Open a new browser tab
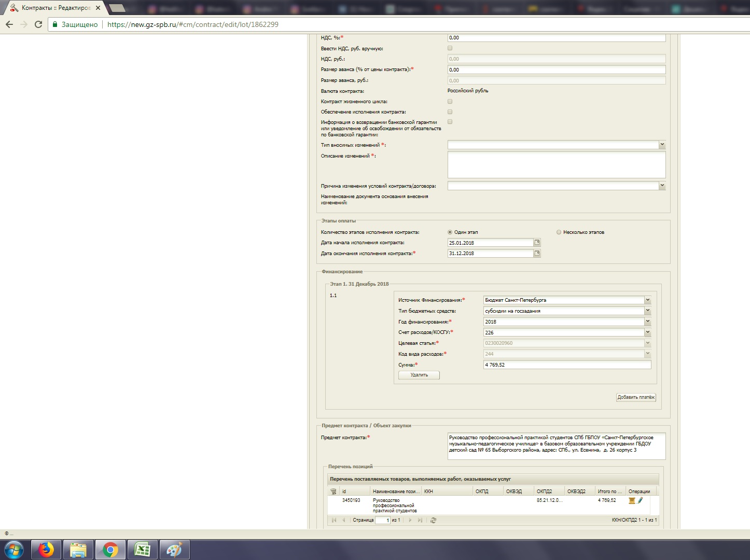Image resolution: width=750 pixels, height=560 pixels. tap(117, 8)
